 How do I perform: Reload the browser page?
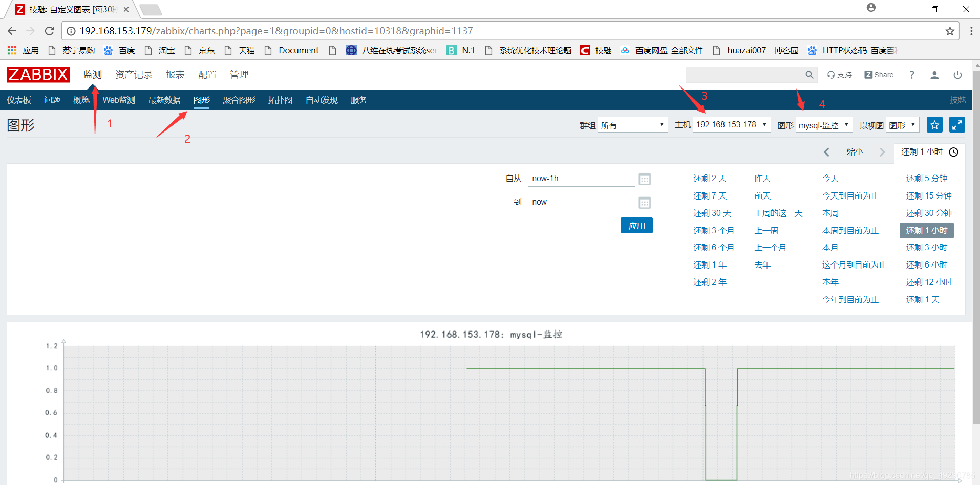tap(50, 31)
